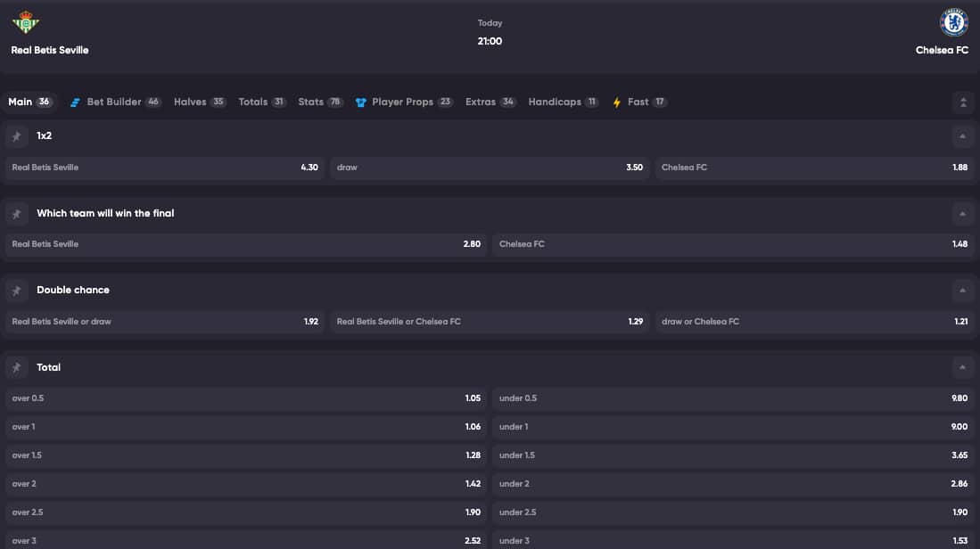
Task: Choose over 2.5 total at 1.90
Action: 246,512
